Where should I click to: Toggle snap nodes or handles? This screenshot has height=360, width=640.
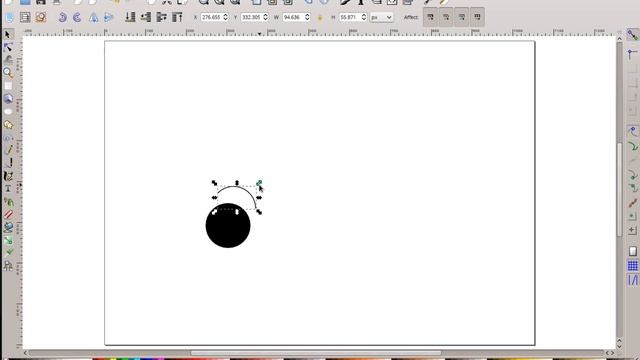(x=632, y=131)
